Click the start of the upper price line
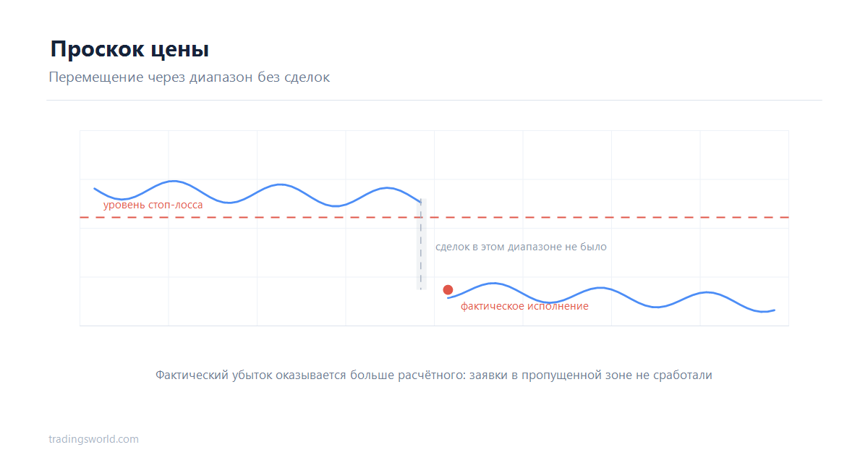This screenshot has height=463, width=868. point(94,188)
